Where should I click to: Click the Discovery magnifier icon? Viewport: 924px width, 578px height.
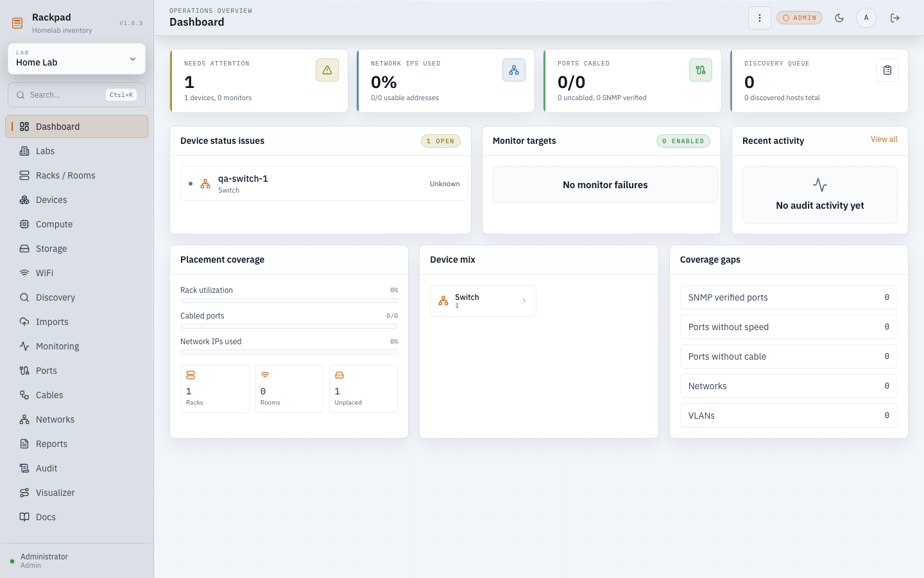point(24,297)
